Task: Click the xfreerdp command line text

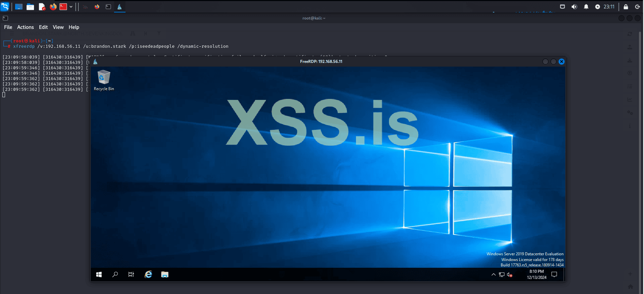Action: click(121, 46)
